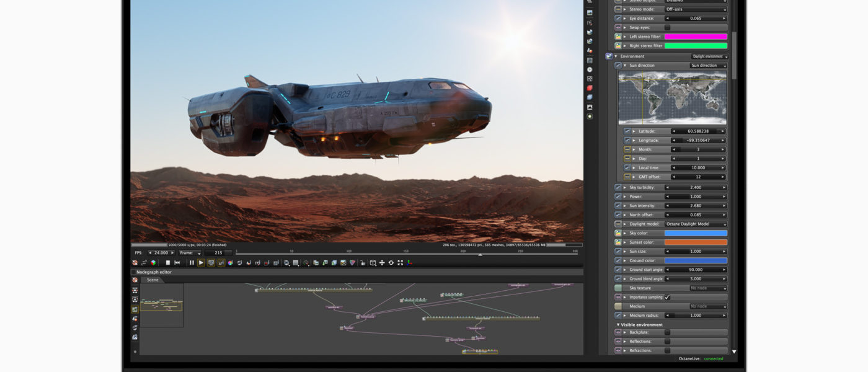The image size is (868, 372).
Task: Click the Sunset color orange swatch
Action: pyautogui.click(x=696, y=242)
